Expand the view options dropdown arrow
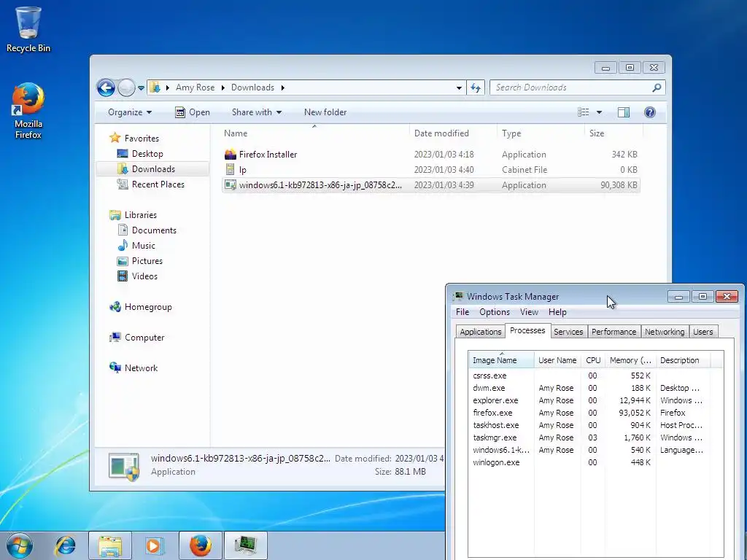 pos(600,112)
